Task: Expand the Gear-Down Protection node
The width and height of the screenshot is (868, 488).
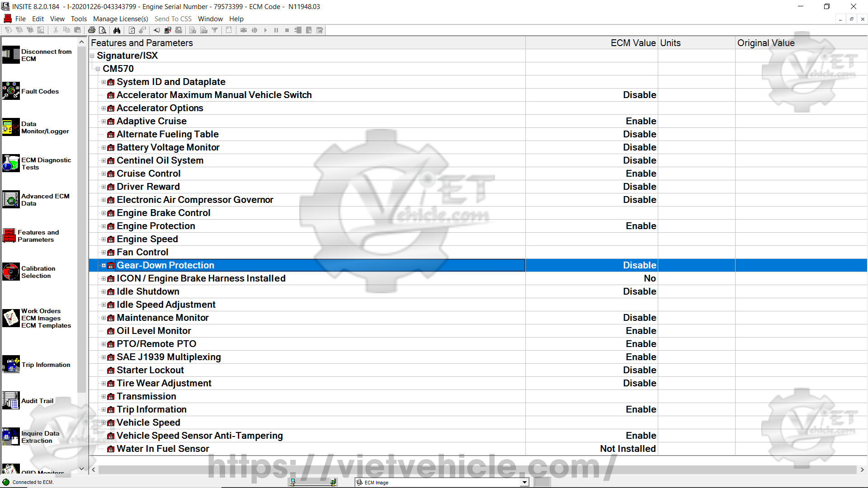Action: tap(104, 266)
